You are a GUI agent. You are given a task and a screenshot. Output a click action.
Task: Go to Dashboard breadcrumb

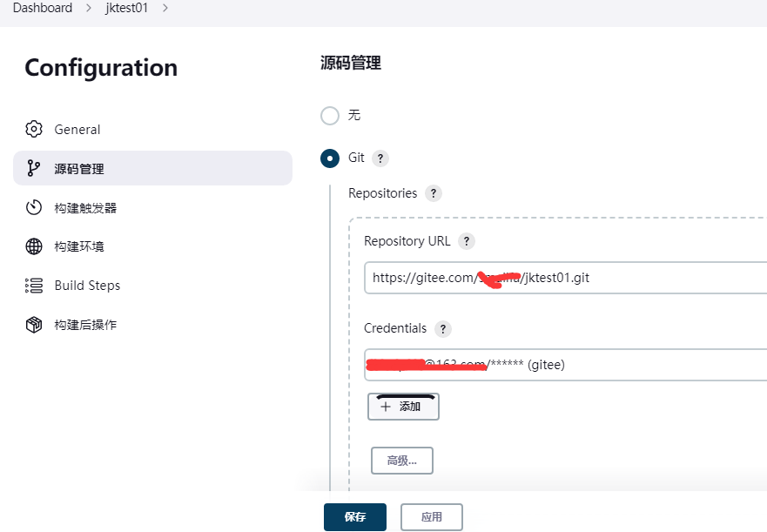point(43,8)
